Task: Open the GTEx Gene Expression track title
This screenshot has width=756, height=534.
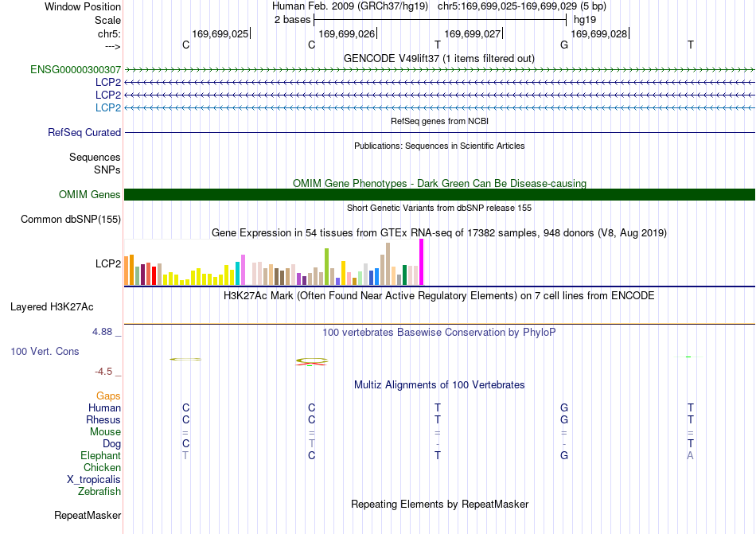Action: (439, 233)
